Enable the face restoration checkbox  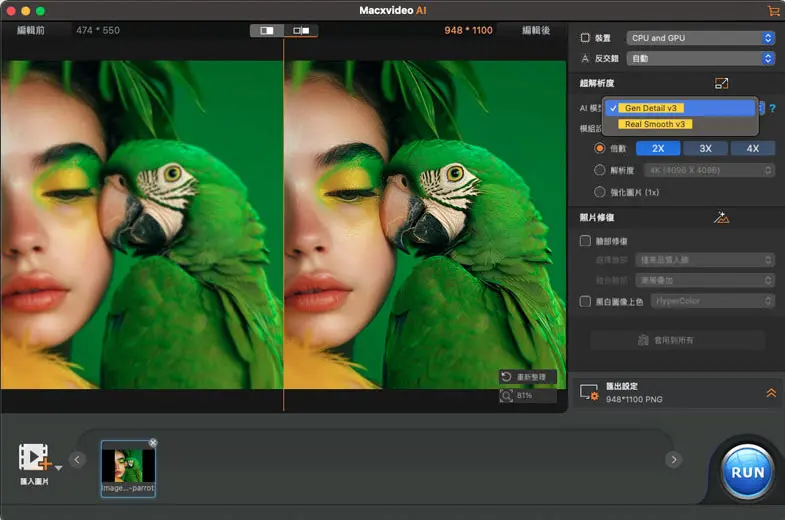point(586,241)
